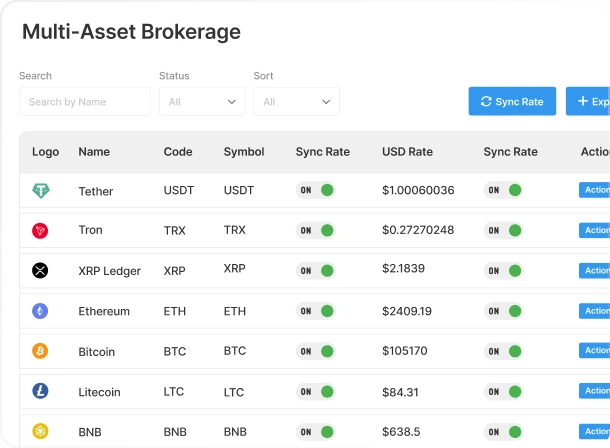Click the Multi-Asset Brokerage heading
Viewport: 610px width, 448px height.
click(x=131, y=32)
